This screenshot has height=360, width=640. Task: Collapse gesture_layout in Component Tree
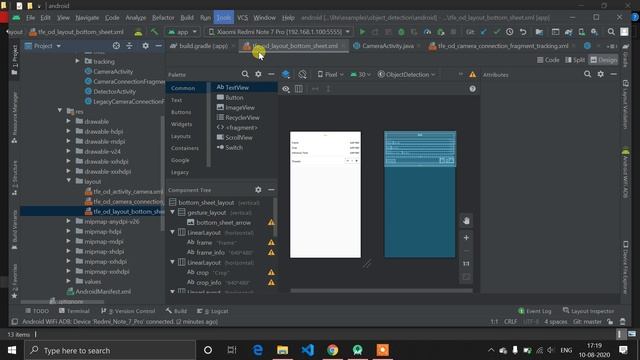173,212
